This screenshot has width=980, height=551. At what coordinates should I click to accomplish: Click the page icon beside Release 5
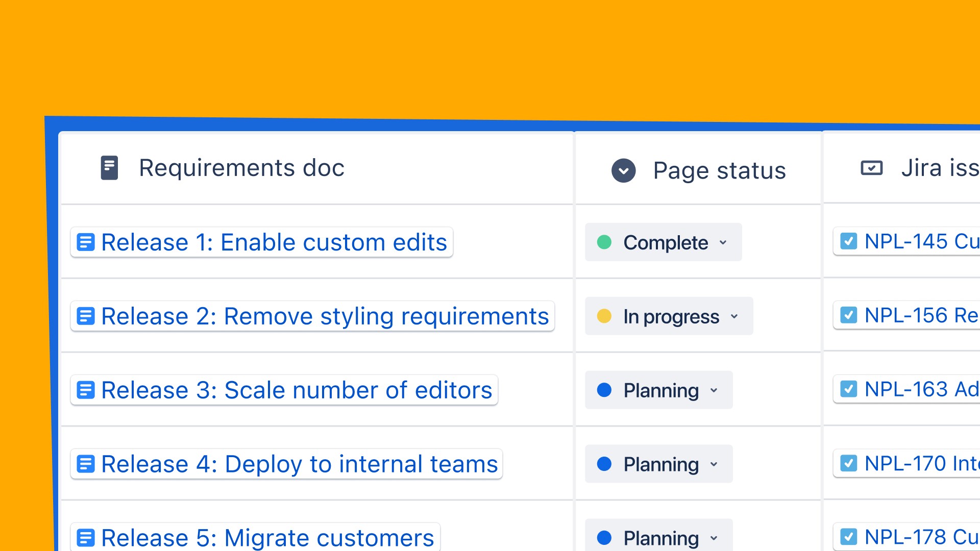tap(86, 537)
